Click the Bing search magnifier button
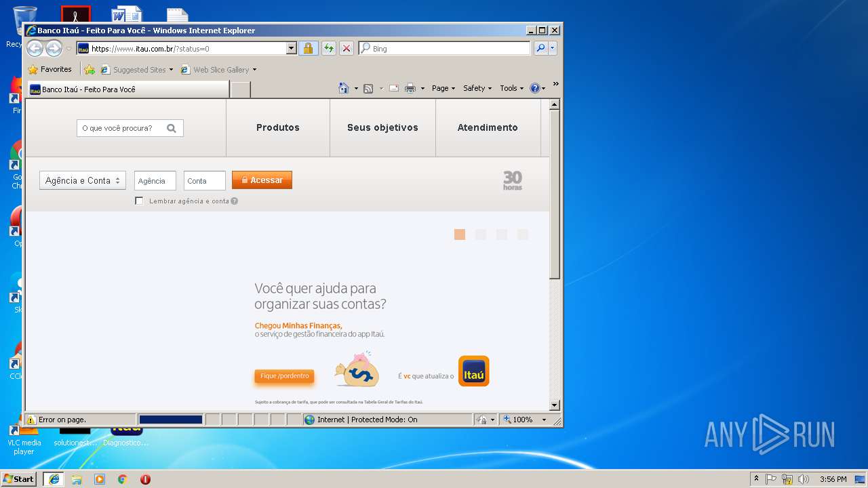The width and height of the screenshot is (868, 488). [x=540, y=49]
